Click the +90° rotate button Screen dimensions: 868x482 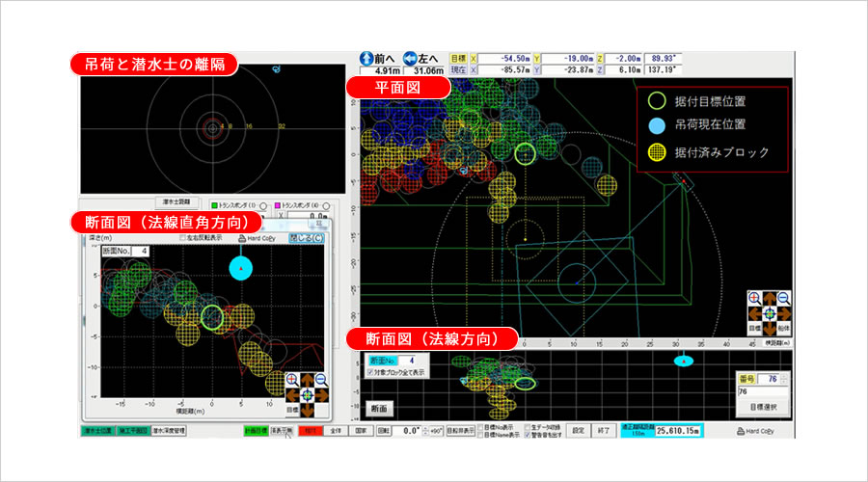pos(436,431)
